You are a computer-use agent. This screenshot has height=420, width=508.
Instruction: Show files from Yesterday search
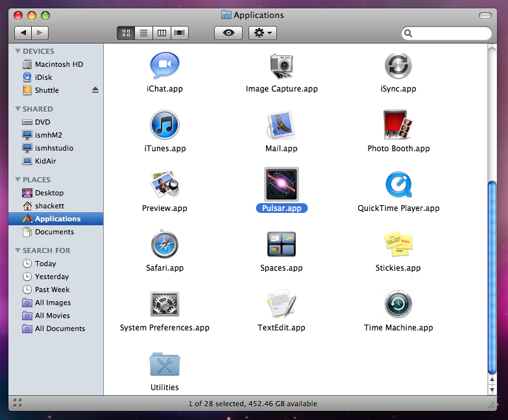(56, 277)
